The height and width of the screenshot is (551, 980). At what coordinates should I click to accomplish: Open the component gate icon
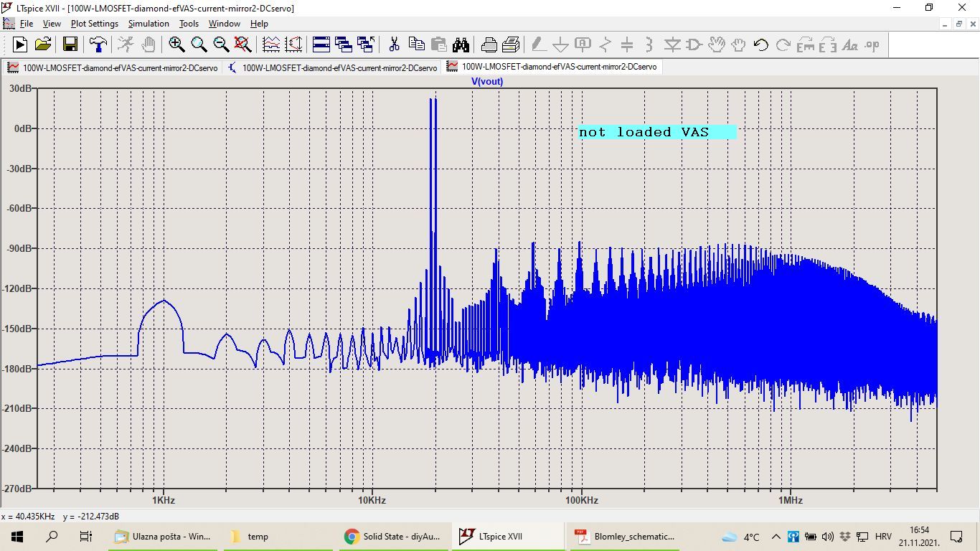click(x=694, y=44)
